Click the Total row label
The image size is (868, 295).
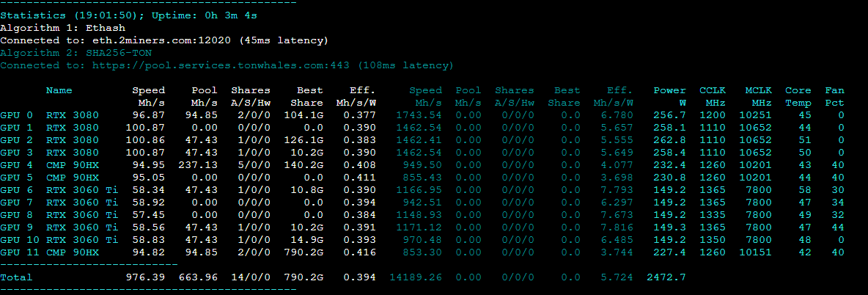(x=16, y=277)
